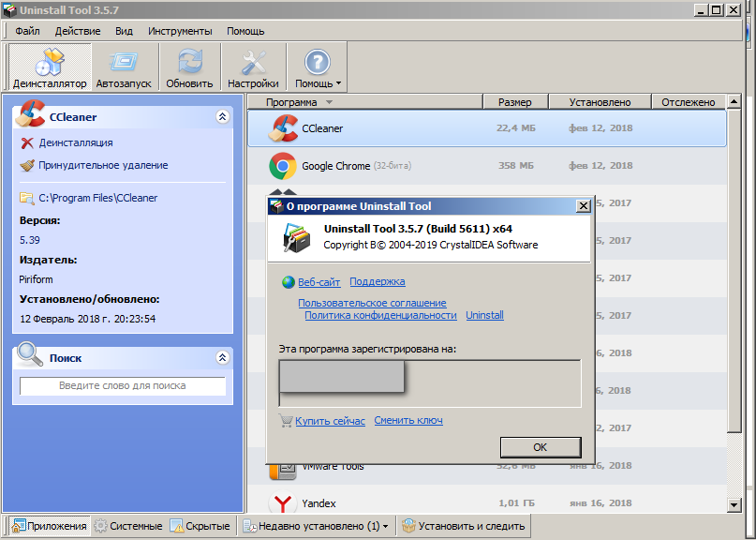Viewport: 756px width, 540px height.
Task: Click the VMware Tools row icon
Action: tap(283, 472)
